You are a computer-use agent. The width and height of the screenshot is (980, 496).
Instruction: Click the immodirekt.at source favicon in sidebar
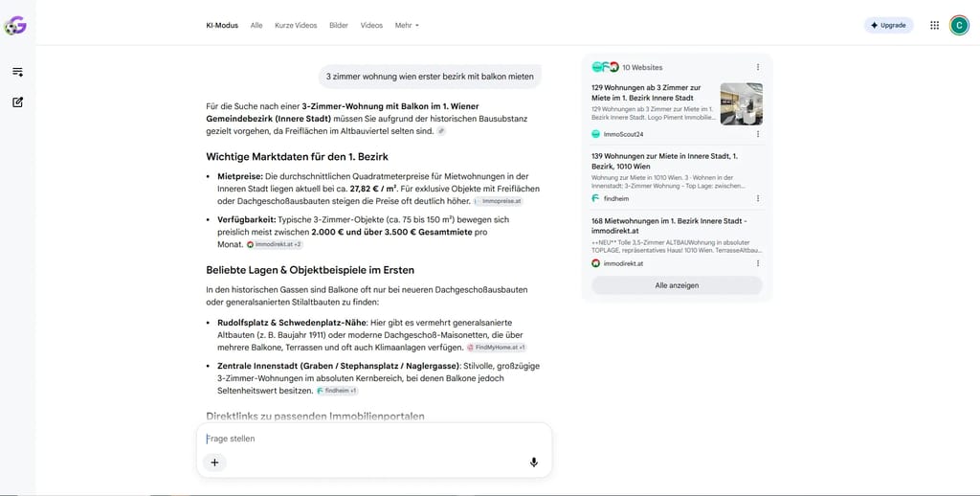tap(595, 263)
